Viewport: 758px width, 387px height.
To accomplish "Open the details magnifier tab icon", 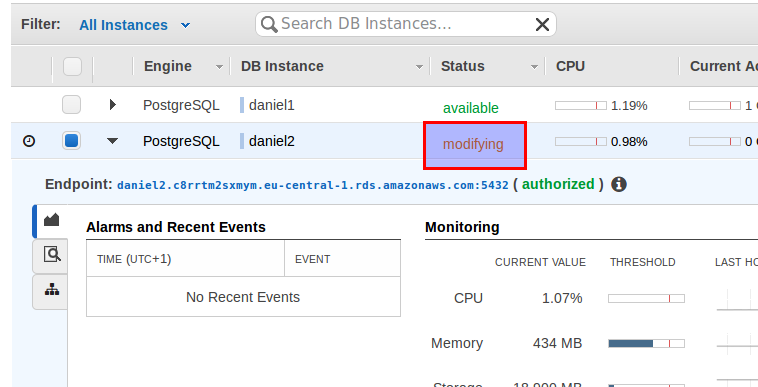I will [x=52, y=254].
